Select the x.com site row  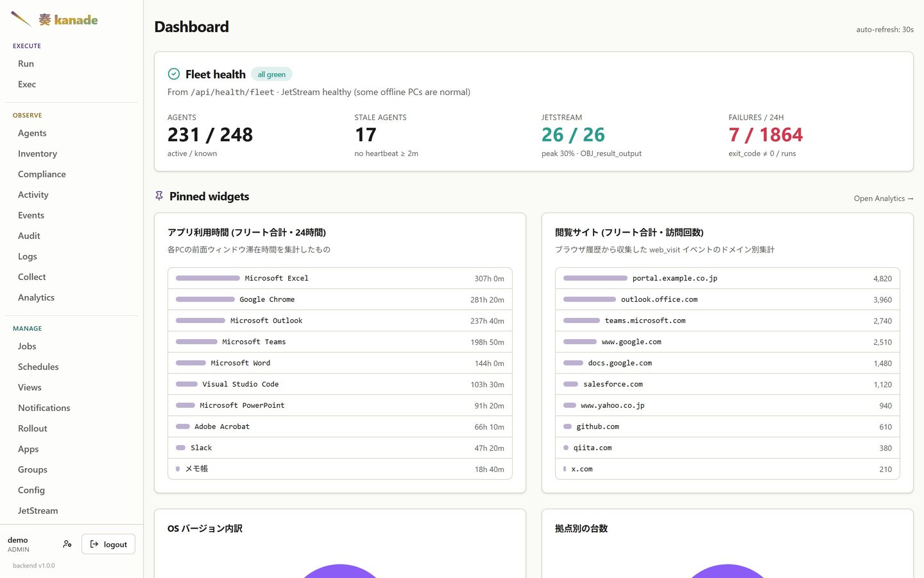pos(728,469)
